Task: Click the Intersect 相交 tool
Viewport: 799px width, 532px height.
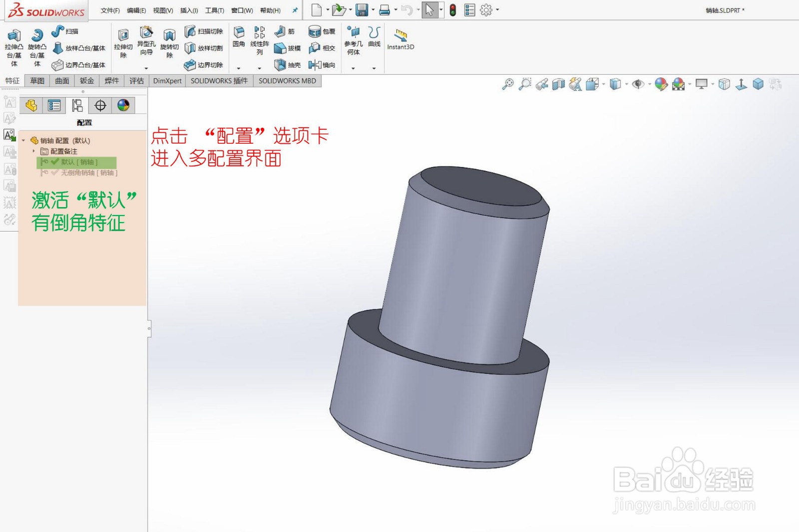Action: [322, 48]
